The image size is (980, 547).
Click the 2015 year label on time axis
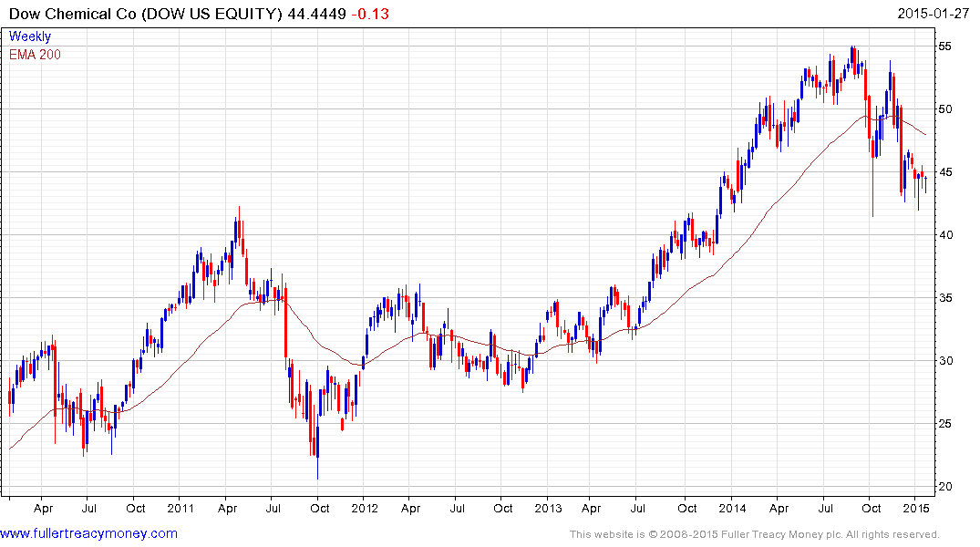point(915,508)
